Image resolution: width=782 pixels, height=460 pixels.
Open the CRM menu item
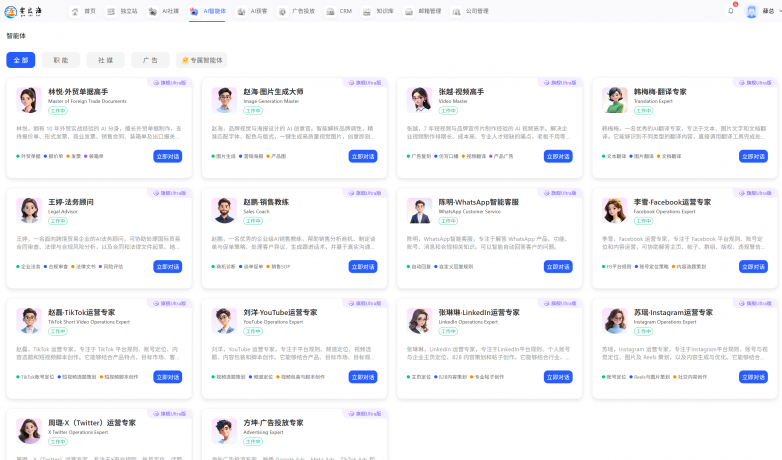coord(346,11)
